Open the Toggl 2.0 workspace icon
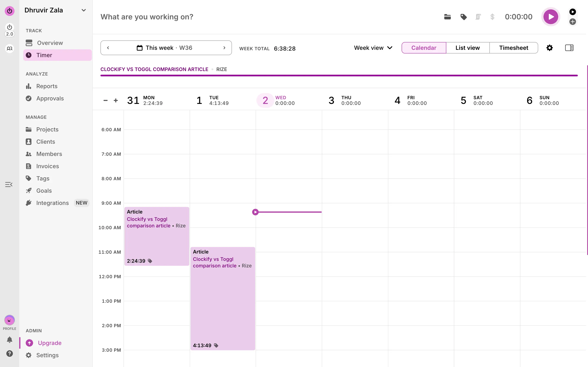588x367 pixels. [x=9, y=30]
